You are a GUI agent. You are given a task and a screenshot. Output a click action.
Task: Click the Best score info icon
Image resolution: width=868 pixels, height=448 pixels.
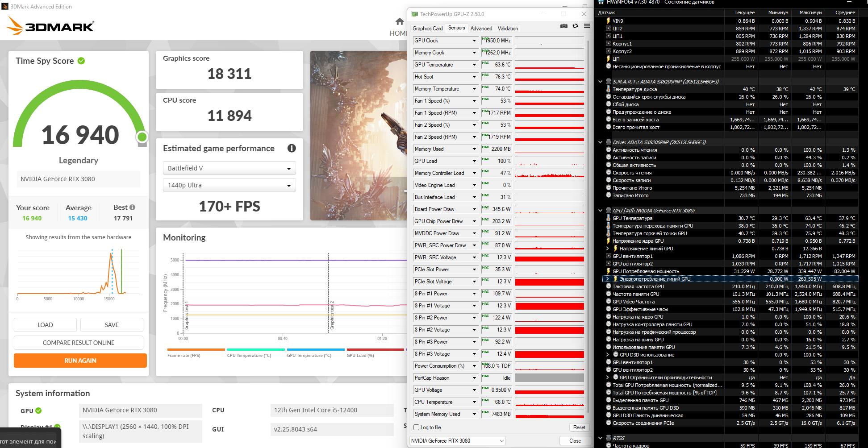132,207
